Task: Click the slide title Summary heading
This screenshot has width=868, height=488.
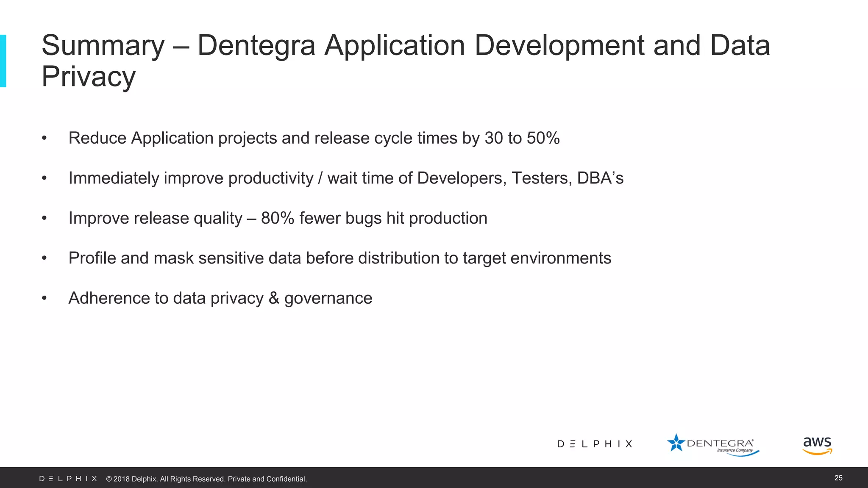Action: tap(405, 45)
